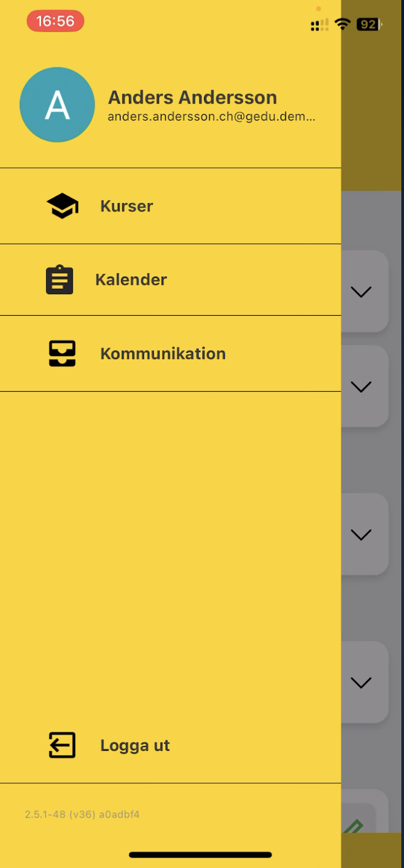Tap the Wi-Fi status icon
404x868 pixels.
[343, 24]
